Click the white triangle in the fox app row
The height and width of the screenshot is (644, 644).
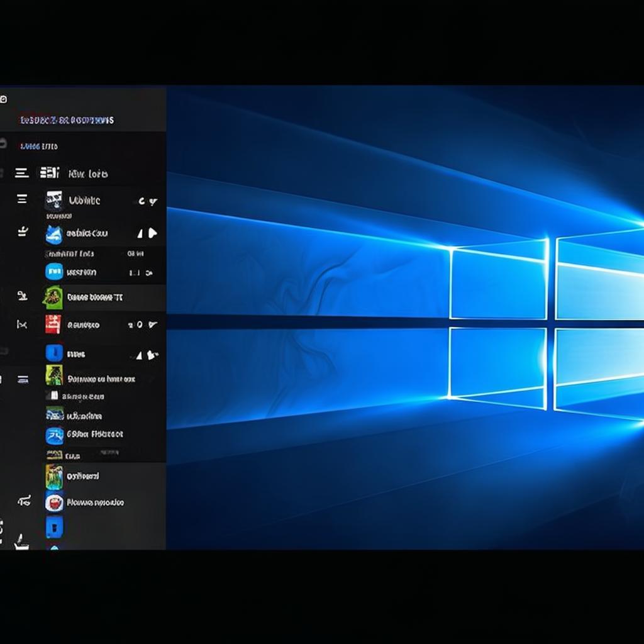point(140,234)
